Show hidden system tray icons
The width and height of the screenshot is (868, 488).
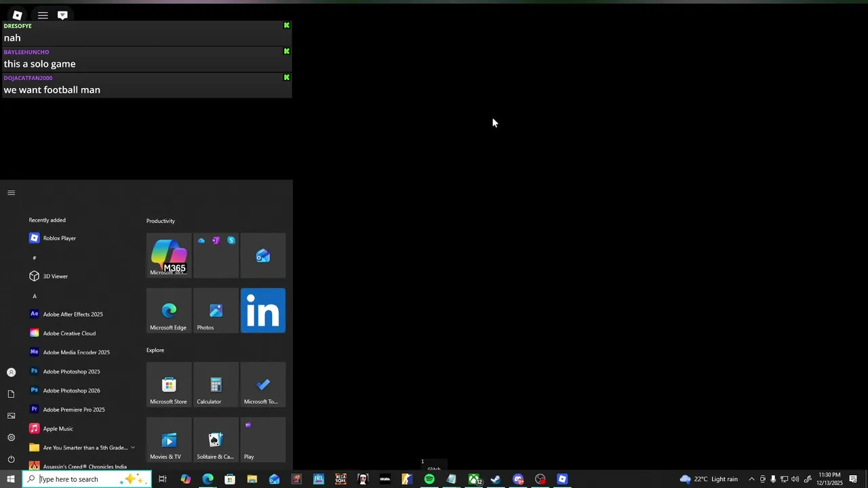(751, 479)
